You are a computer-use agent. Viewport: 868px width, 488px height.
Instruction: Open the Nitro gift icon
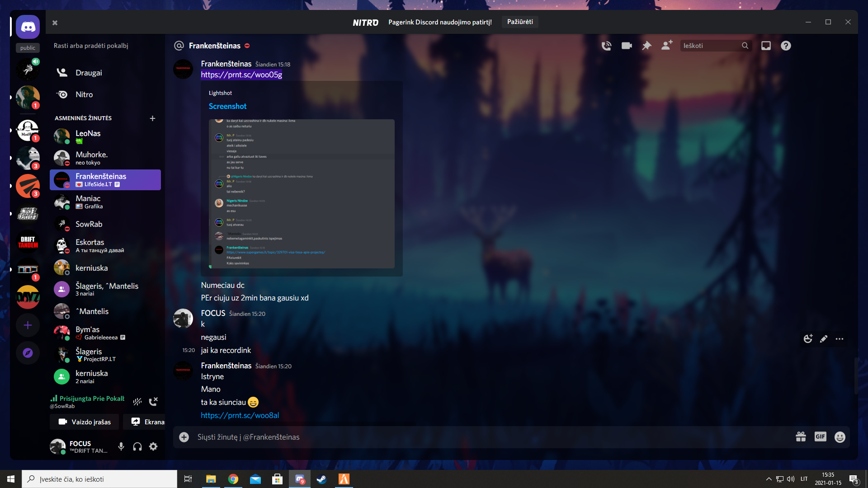[801, 436]
